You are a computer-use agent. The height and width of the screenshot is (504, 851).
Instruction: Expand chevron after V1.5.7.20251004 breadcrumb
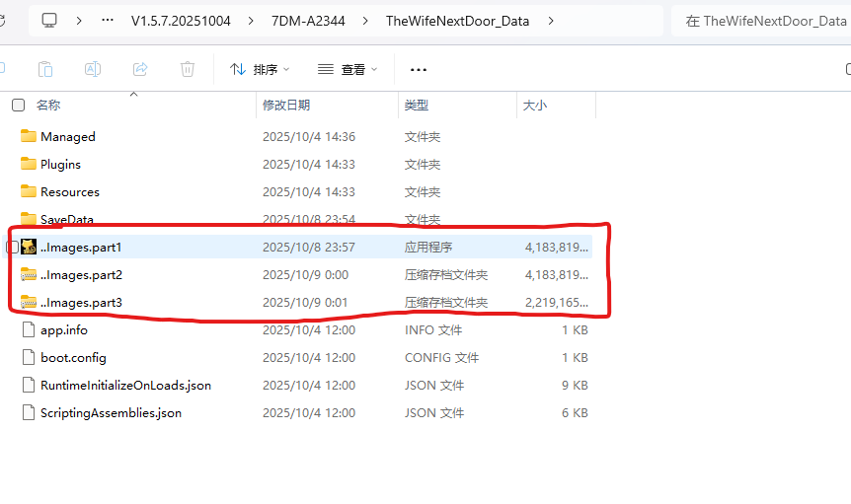pos(251,21)
